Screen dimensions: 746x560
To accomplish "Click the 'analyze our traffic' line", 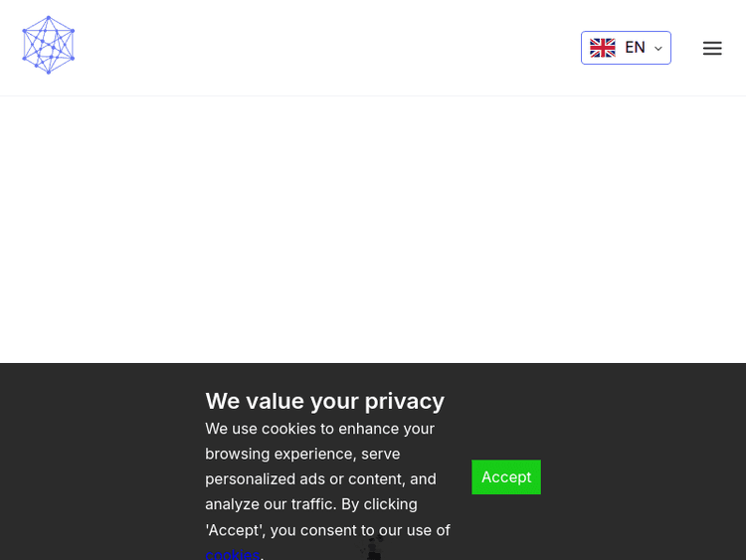I will click(x=310, y=503).
